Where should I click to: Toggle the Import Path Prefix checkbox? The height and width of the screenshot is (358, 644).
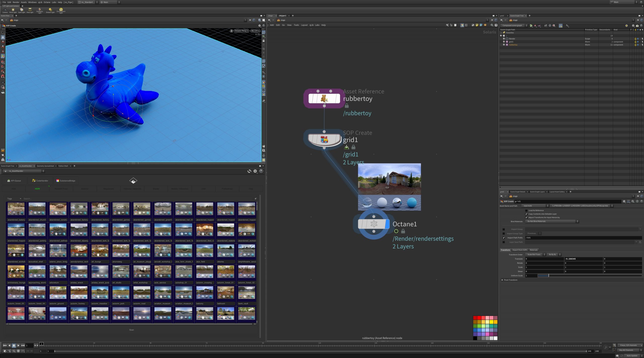pyautogui.click(x=504, y=238)
